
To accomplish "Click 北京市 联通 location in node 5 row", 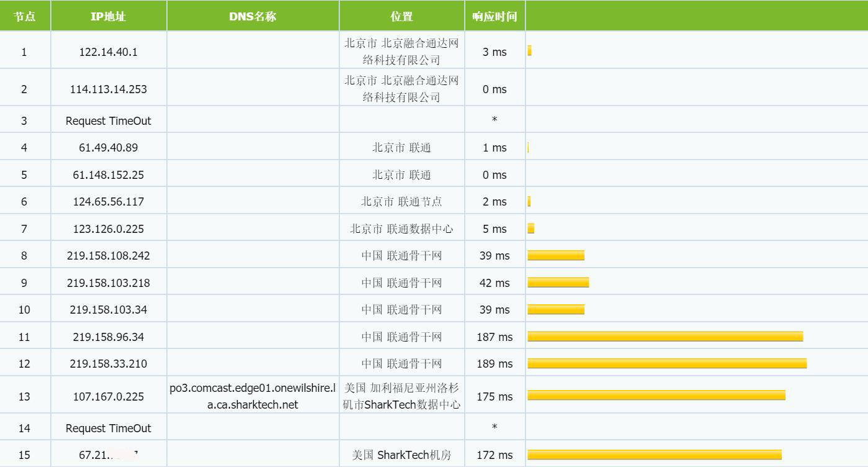I will tap(401, 175).
